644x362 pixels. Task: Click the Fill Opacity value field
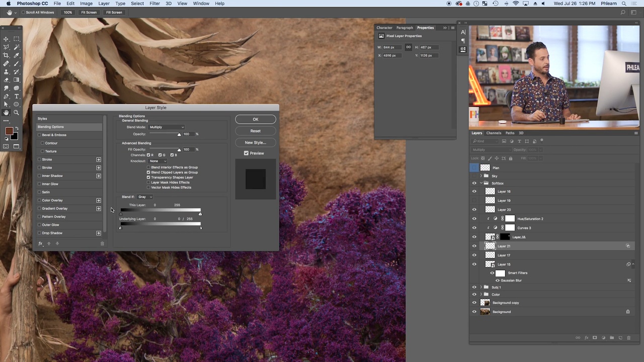(188, 149)
